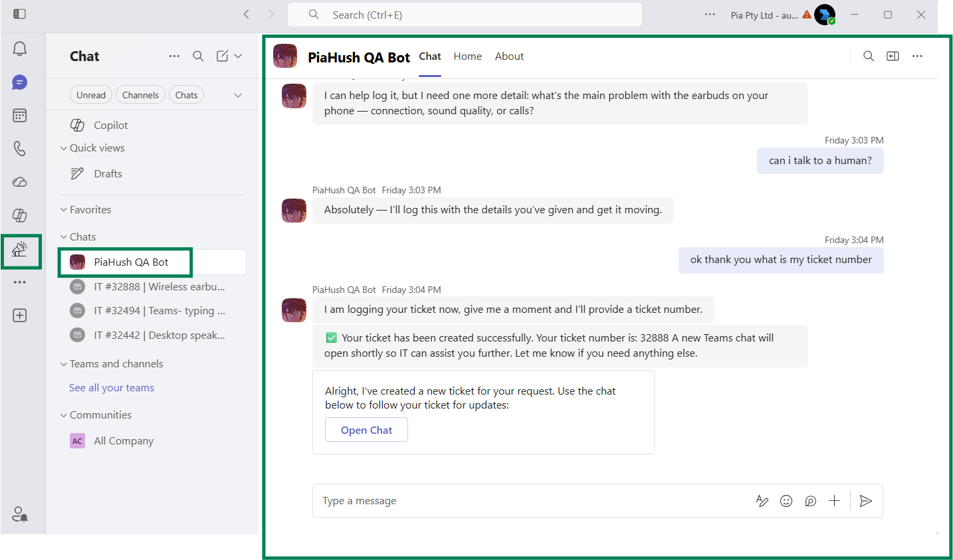Collapse the Chats section
The height and width of the screenshot is (560, 953).
(x=78, y=237)
